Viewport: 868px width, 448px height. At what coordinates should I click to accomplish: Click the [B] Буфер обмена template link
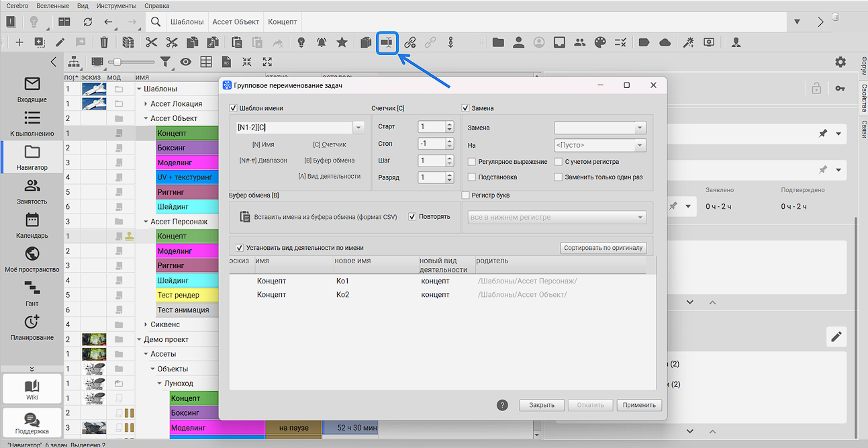(x=329, y=161)
